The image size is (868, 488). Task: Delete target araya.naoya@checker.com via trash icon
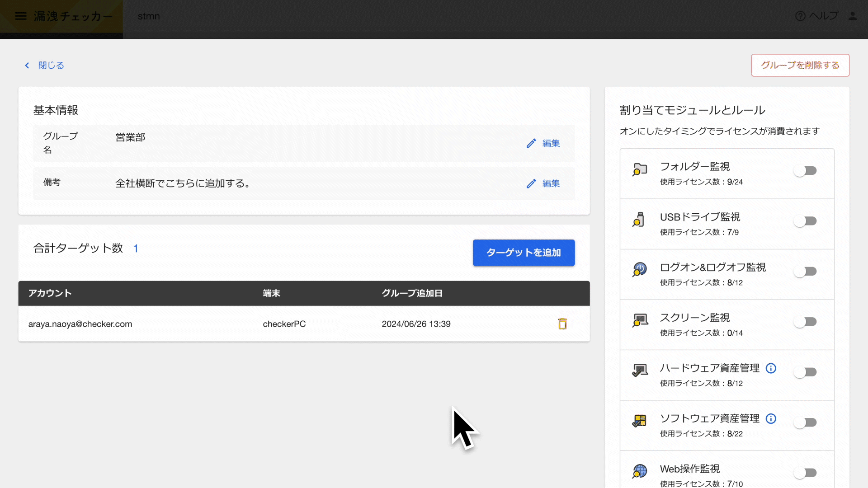pos(562,324)
